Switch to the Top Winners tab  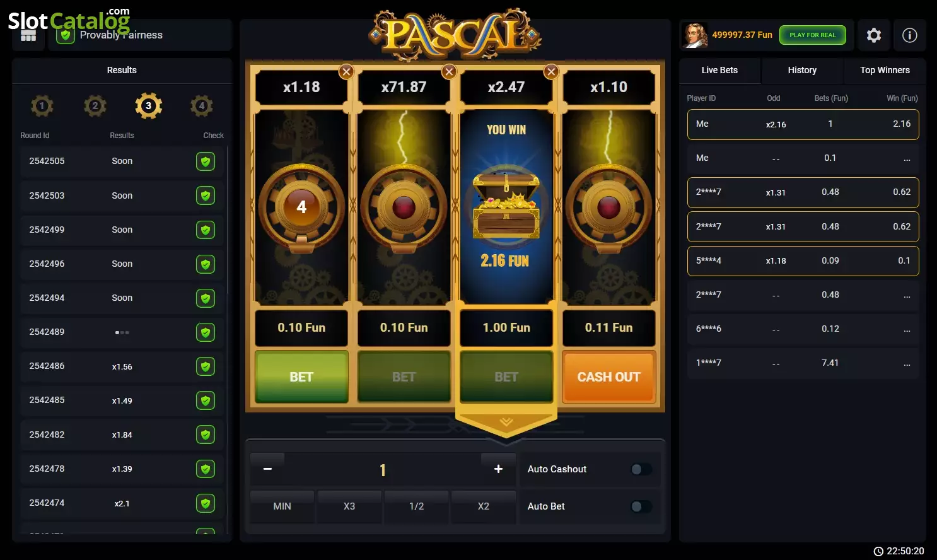pos(885,70)
